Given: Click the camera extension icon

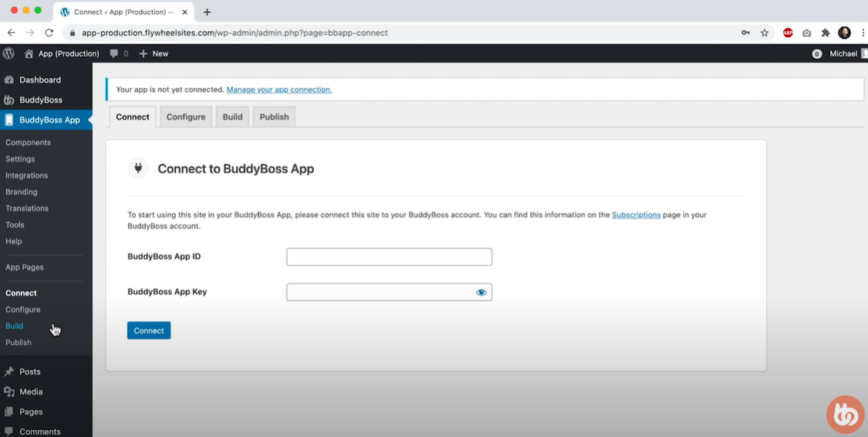Looking at the screenshot, I should pos(807,32).
